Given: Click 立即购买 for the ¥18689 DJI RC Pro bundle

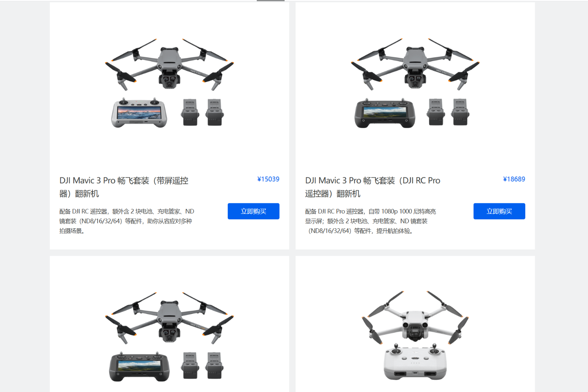Looking at the screenshot, I should [499, 211].
